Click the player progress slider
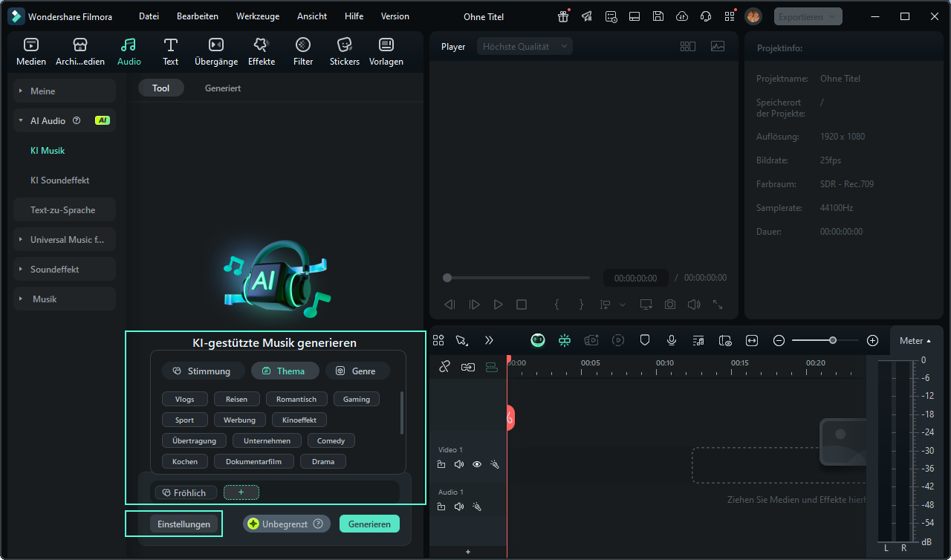The height and width of the screenshot is (560, 951). click(517, 278)
